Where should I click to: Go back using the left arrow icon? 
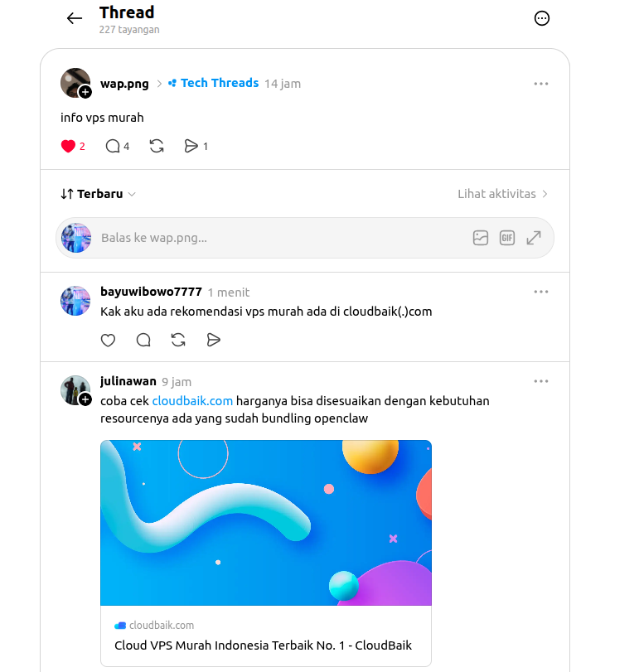pyautogui.click(x=74, y=18)
